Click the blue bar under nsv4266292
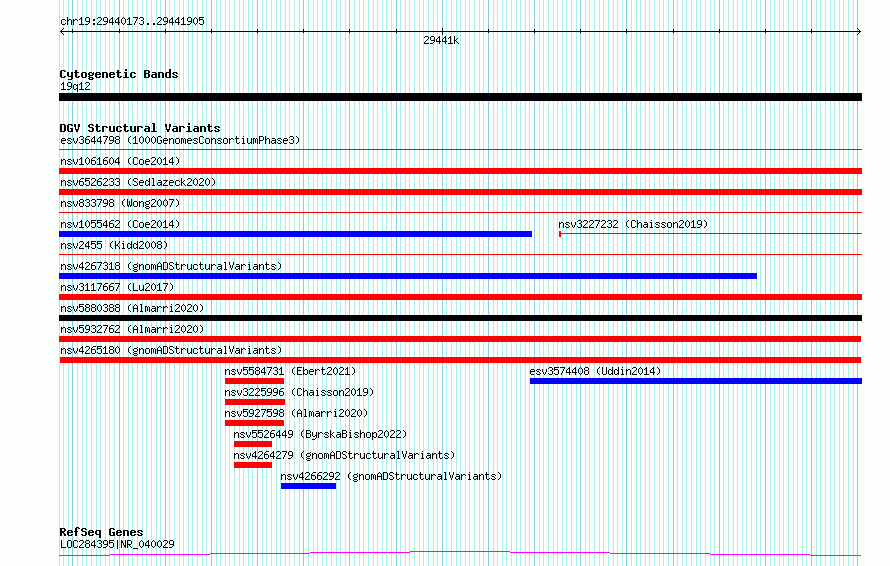The width and height of the screenshot is (890, 566). pyautogui.click(x=308, y=486)
